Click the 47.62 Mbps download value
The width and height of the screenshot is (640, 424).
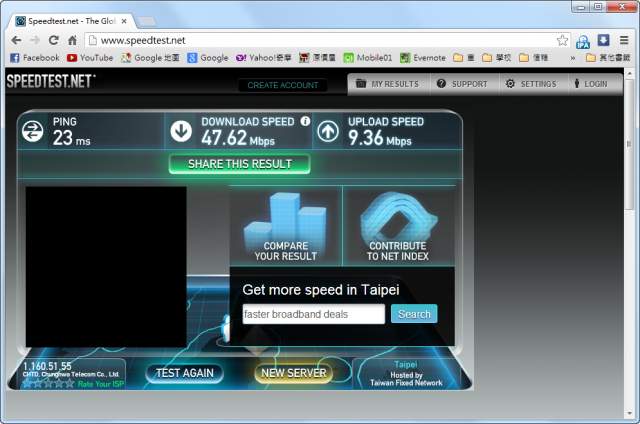click(x=238, y=138)
